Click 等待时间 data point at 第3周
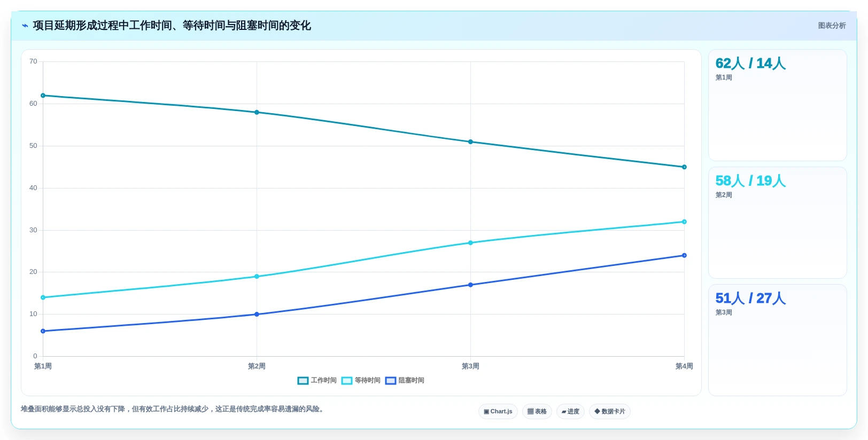868x440 pixels. click(x=470, y=243)
